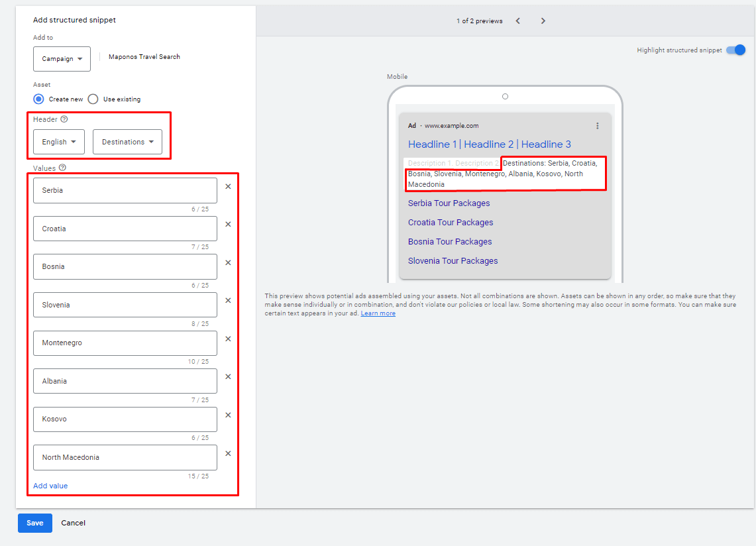Image resolution: width=756 pixels, height=546 pixels.
Task: Remove the Serbia value
Action: pyautogui.click(x=228, y=187)
